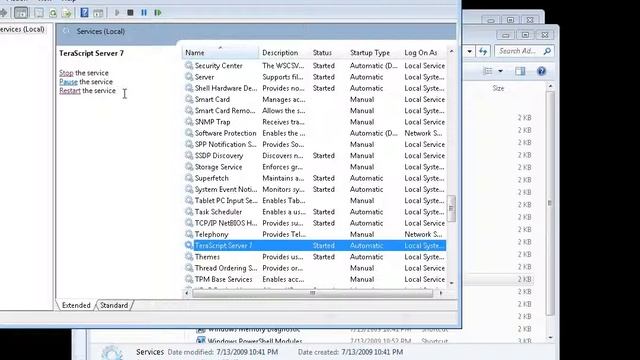Screen dimensions: 640x360
Task: Click Explorer's vertical scrollbar thumb
Action: click(550, 203)
